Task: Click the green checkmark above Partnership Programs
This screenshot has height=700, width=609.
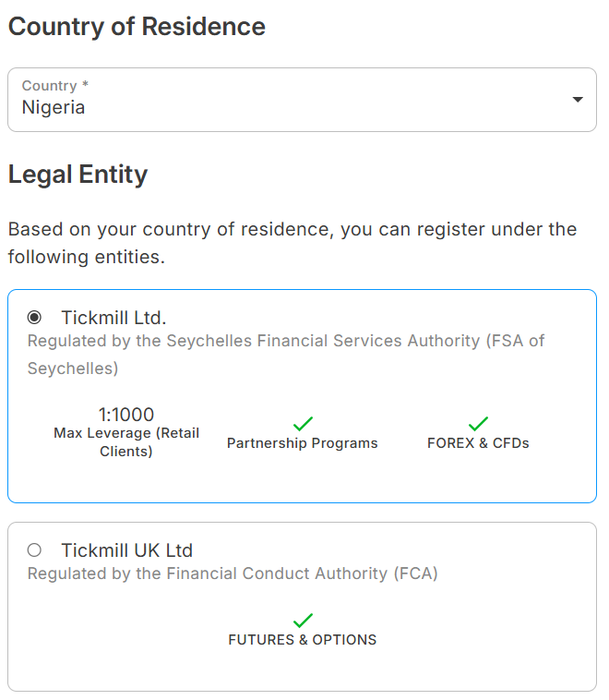Action: tap(303, 424)
